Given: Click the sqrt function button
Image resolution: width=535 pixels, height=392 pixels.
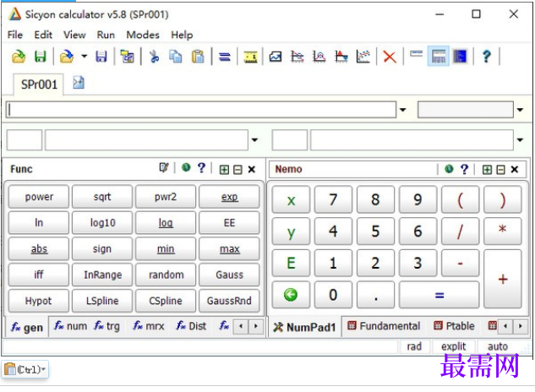Looking at the screenshot, I should click(102, 197).
